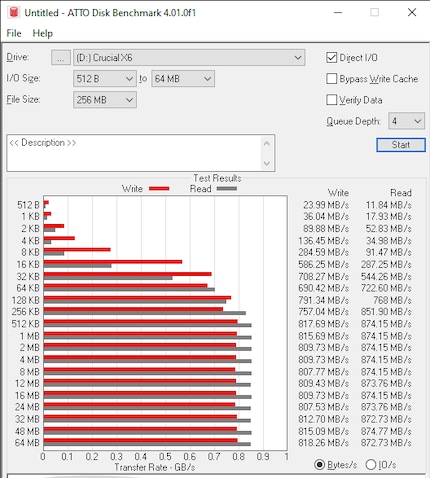Viewport: 430px width, 478px height.
Task: Select the IO/s radio button
Action: [x=371, y=464]
